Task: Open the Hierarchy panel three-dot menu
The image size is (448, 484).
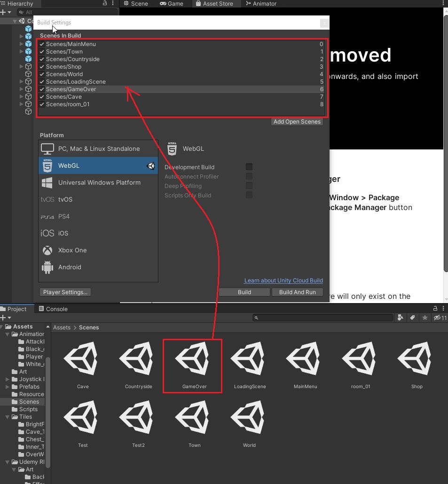Action: [x=113, y=3]
